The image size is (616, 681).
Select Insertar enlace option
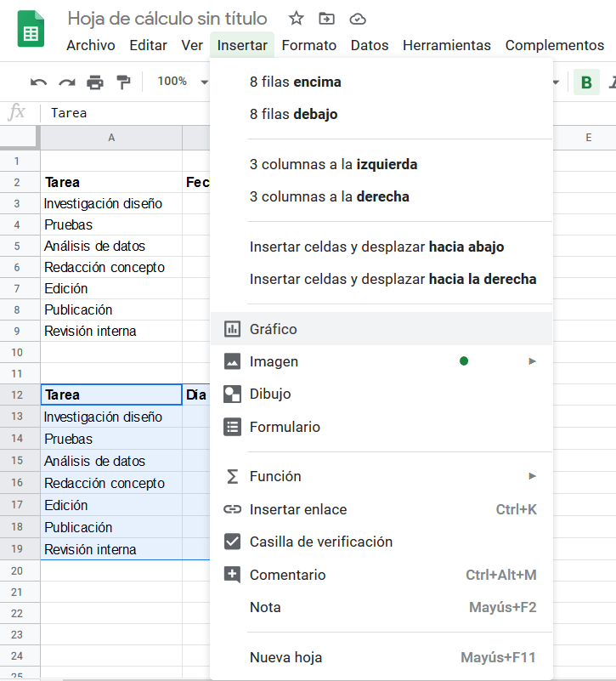click(x=381, y=509)
